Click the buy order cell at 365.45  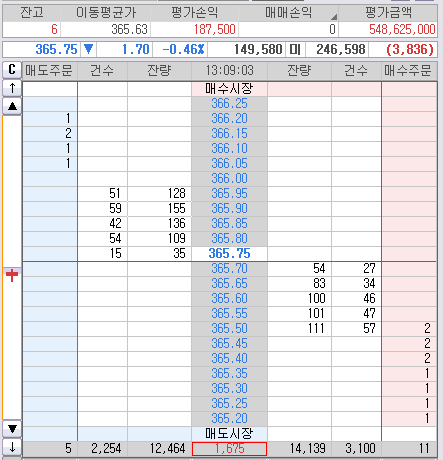pyautogui.click(x=409, y=344)
